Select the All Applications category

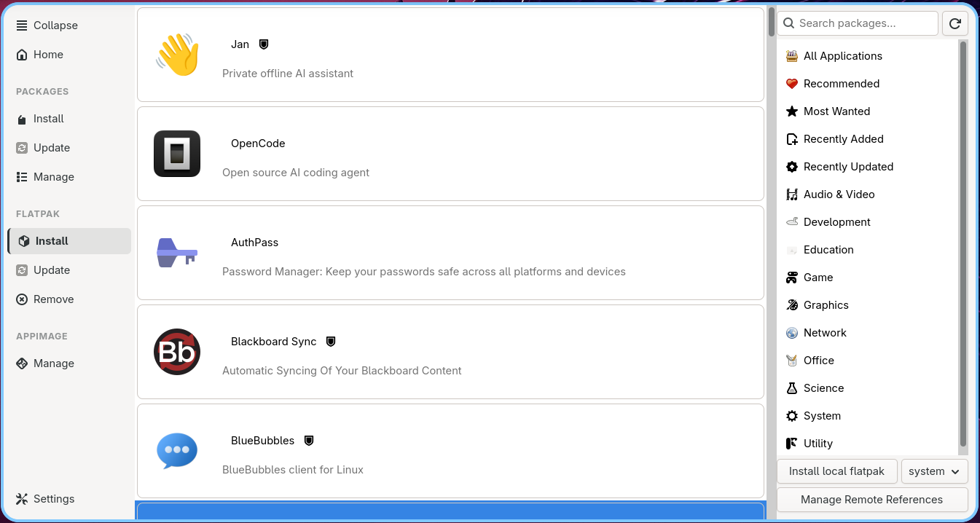pyautogui.click(x=867, y=56)
